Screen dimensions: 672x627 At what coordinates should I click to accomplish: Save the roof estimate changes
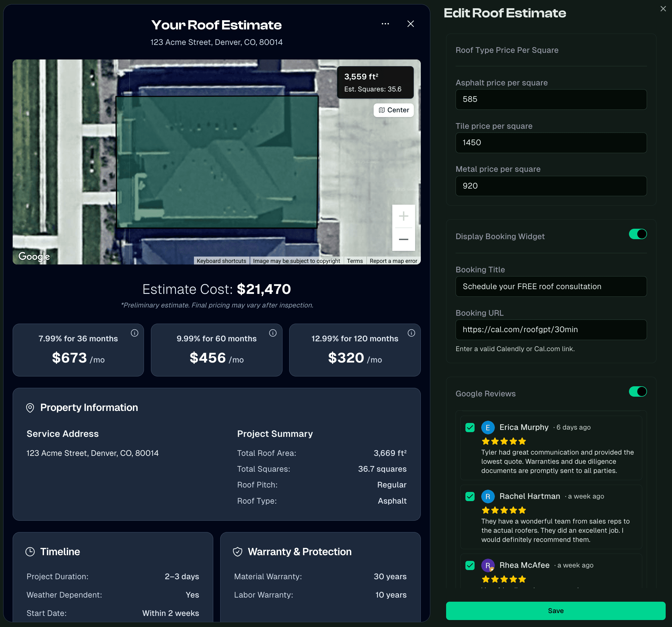tap(556, 611)
